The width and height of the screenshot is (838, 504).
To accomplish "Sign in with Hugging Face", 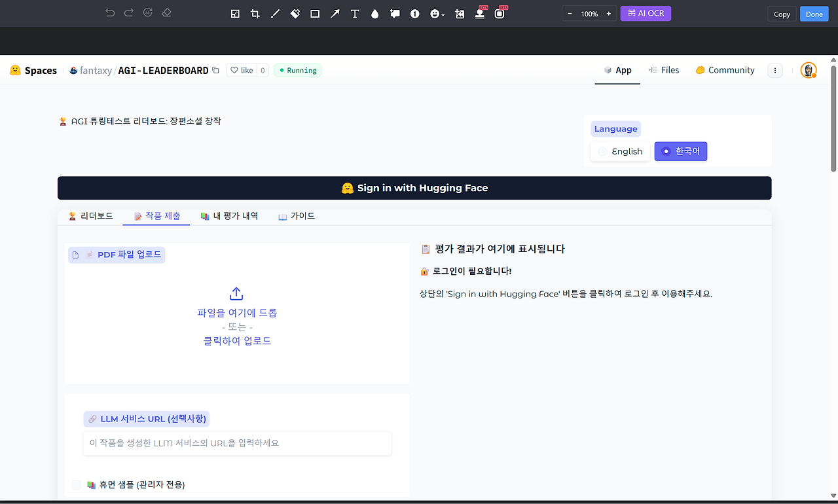I will pos(414,188).
